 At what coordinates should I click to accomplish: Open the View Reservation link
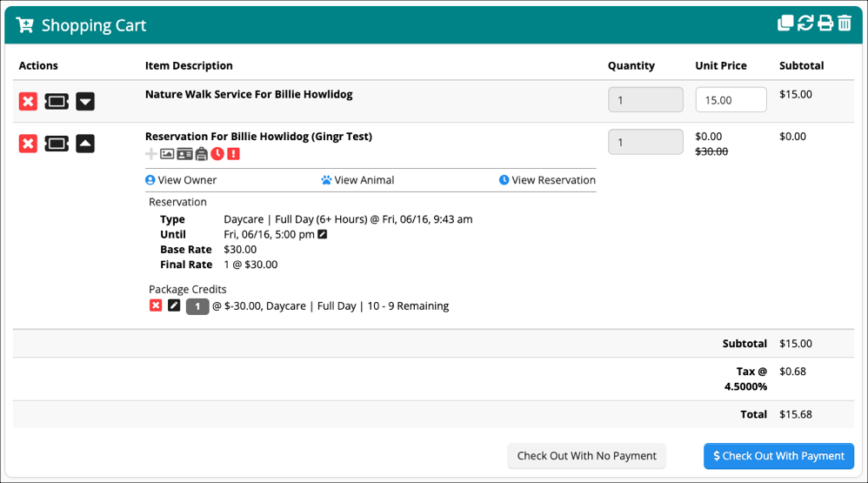point(547,180)
